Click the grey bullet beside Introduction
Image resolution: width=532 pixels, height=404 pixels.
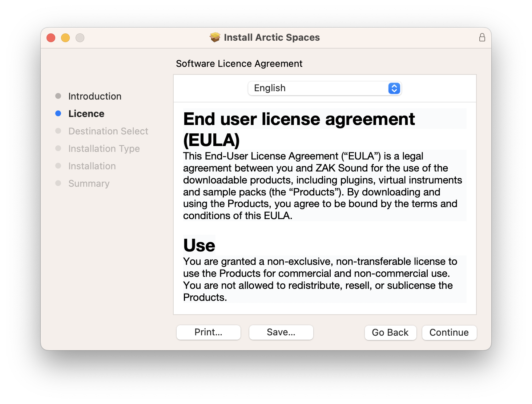coord(58,96)
